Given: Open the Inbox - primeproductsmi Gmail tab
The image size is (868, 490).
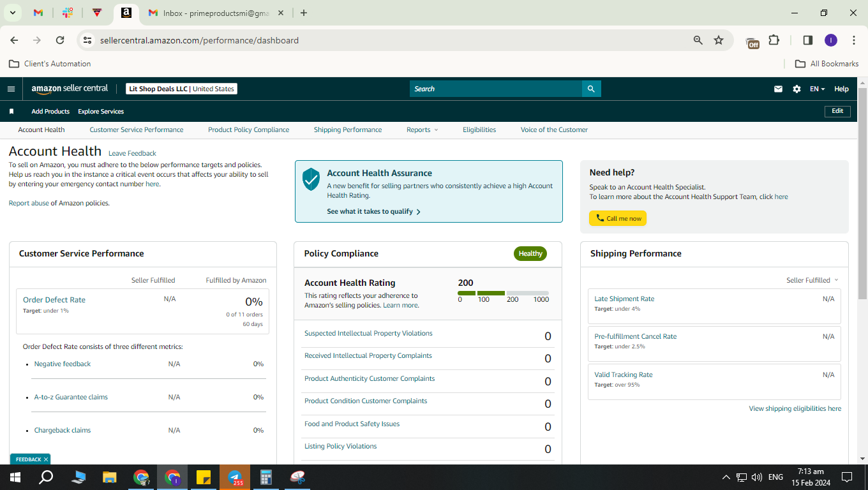Looking at the screenshot, I should click(216, 13).
